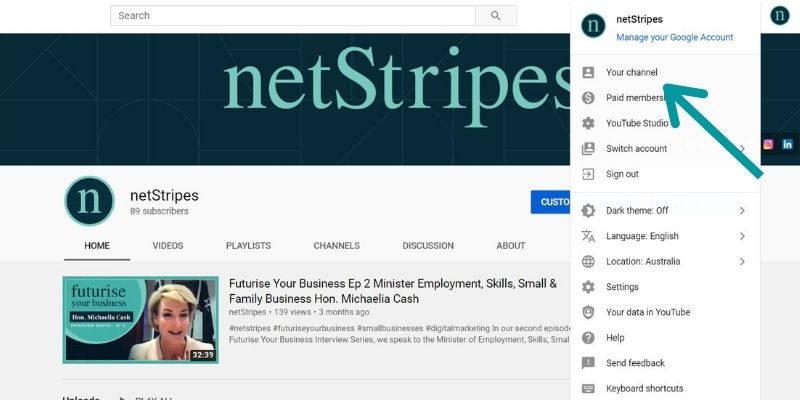Click the netStripes avatar in account menu
The image size is (800, 400).
(593, 26)
